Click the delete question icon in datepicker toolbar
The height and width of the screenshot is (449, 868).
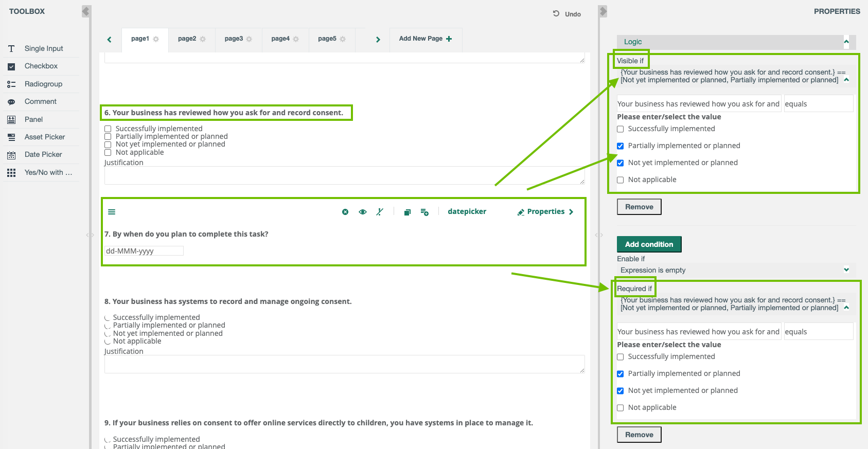(345, 212)
